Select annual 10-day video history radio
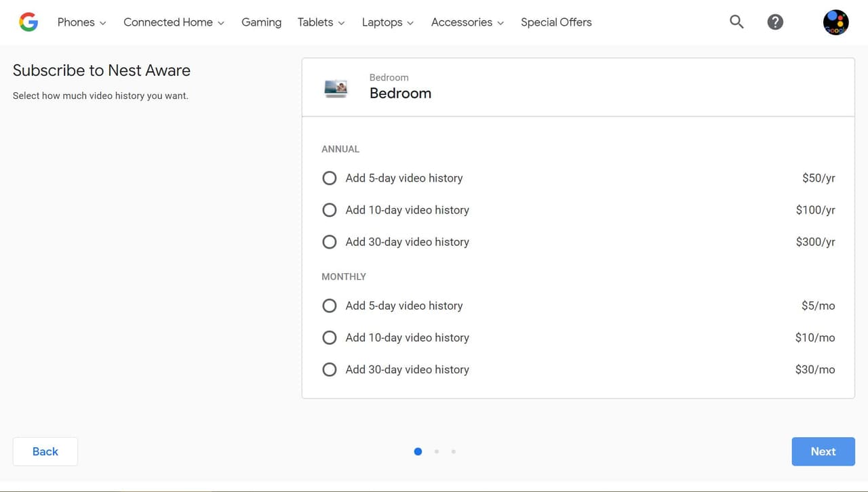The height and width of the screenshot is (492, 868). 330,210
